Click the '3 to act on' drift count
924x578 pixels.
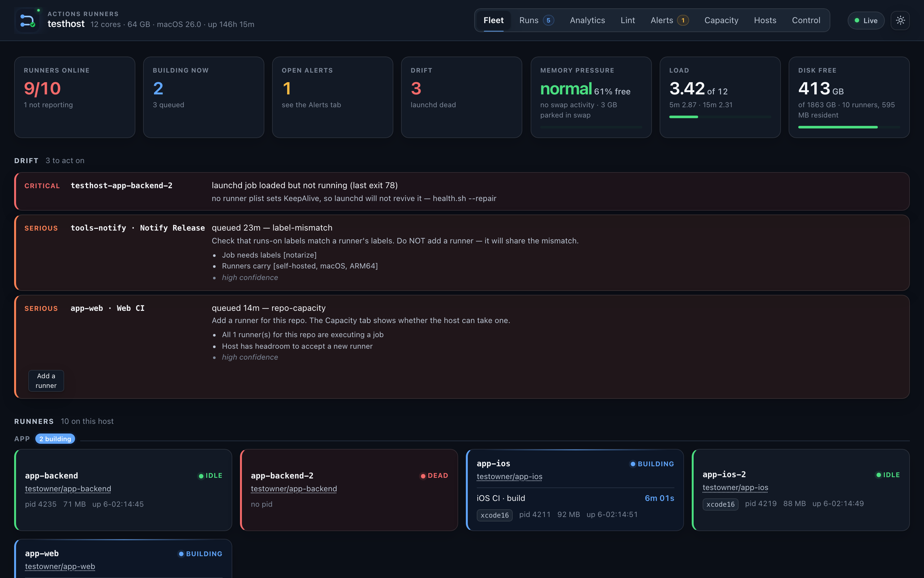pyautogui.click(x=65, y=161)
